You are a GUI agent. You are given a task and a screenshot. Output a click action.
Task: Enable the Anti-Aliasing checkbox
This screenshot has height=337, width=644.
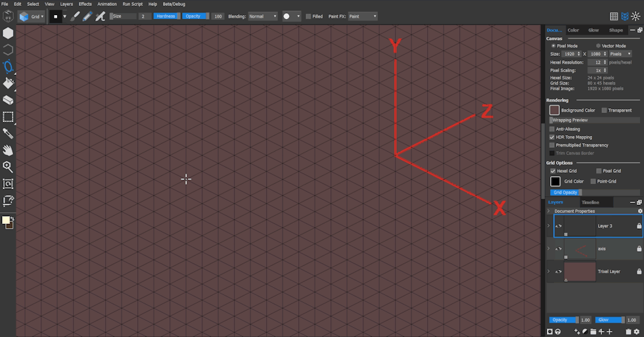click(x=552, y=129)
